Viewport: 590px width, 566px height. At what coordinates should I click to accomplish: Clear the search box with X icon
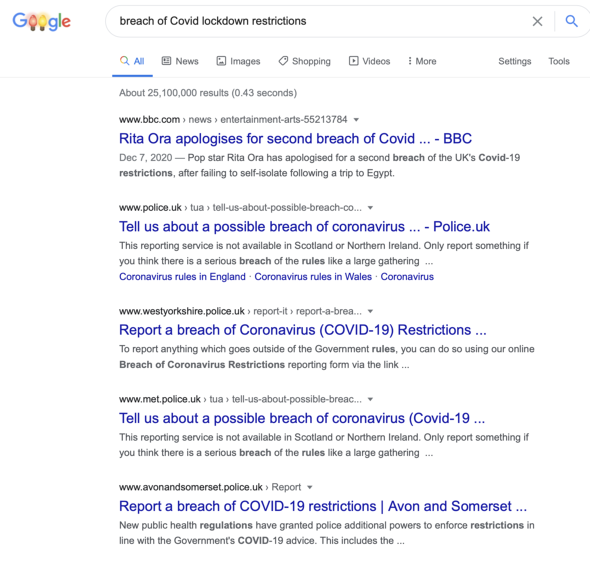click(x=537, y=21)
